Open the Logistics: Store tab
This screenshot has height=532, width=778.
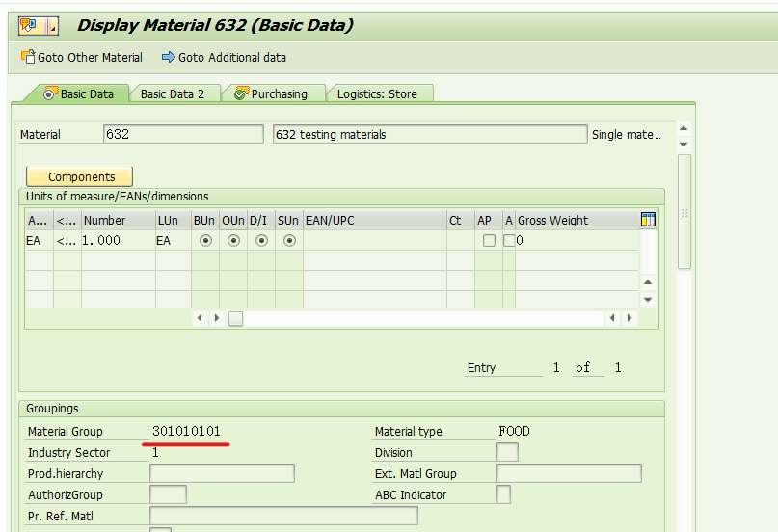coord(377,93)
